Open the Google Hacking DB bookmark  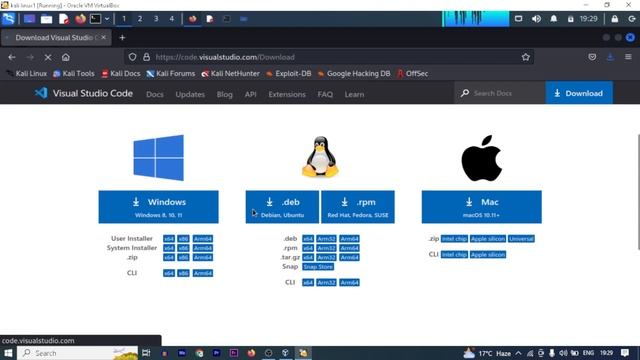coord(354,73)
